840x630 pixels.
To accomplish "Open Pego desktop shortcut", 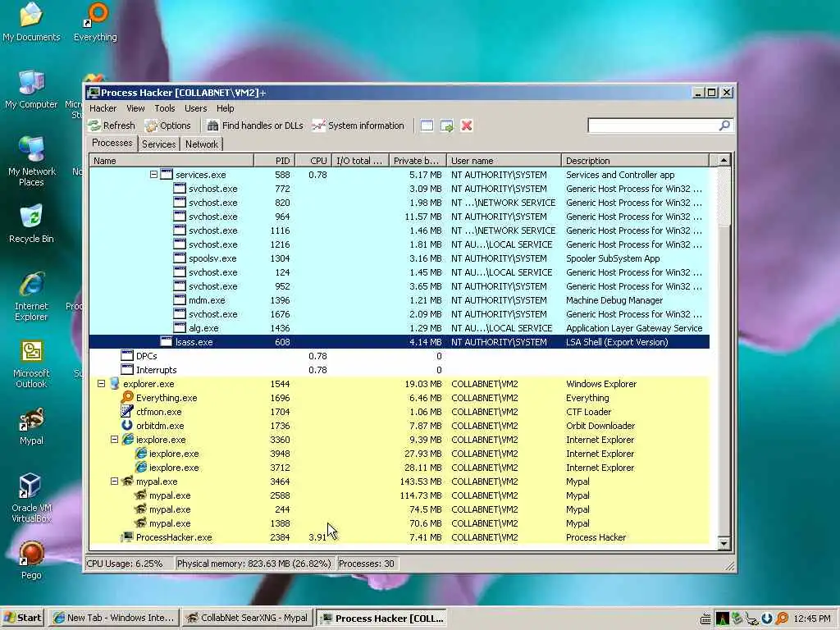I will tap(31, 559).
